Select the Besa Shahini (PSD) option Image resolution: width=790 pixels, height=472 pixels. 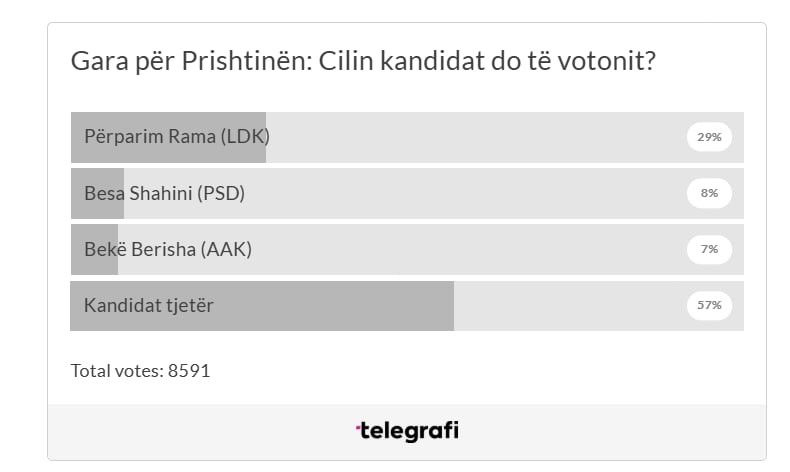click(164, 193)
